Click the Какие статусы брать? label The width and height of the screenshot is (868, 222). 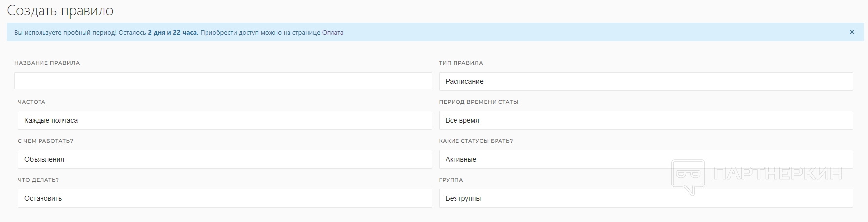[476, 141]
